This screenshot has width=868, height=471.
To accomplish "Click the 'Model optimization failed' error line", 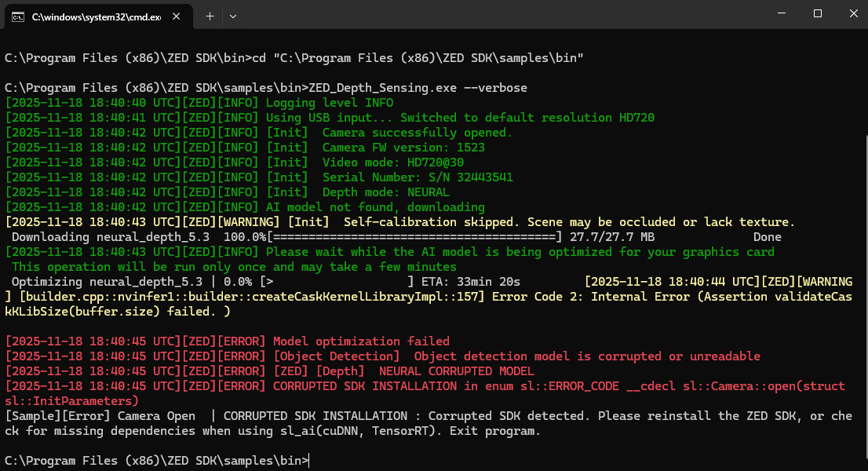I will (x=361, y=341).
